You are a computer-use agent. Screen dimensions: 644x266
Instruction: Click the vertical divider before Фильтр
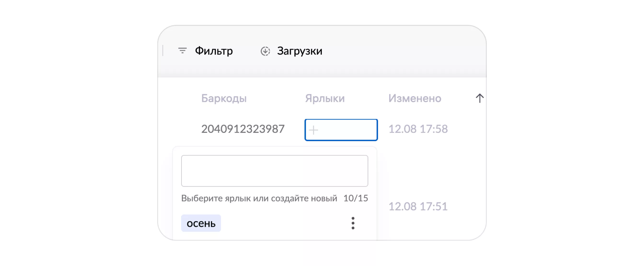[163, 51]
